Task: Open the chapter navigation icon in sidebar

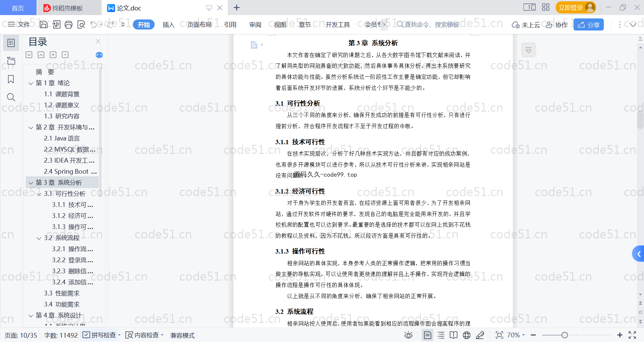Action: 11,61
